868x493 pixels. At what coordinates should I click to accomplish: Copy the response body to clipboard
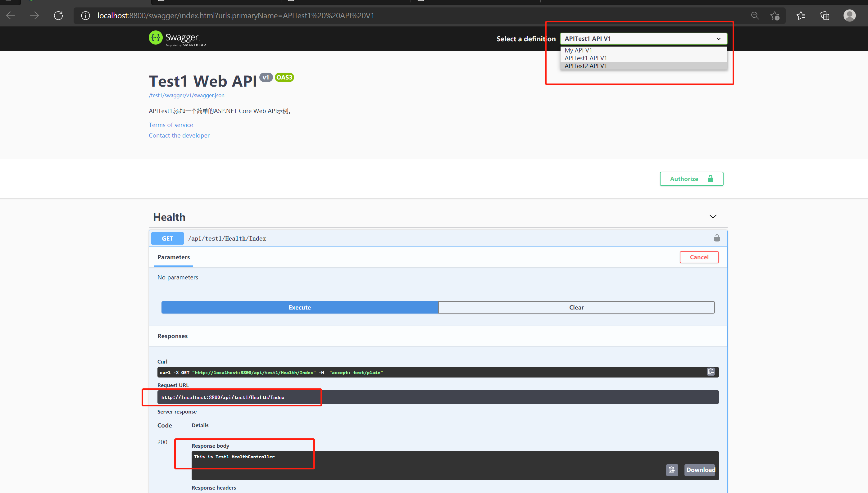click(672, 470)
